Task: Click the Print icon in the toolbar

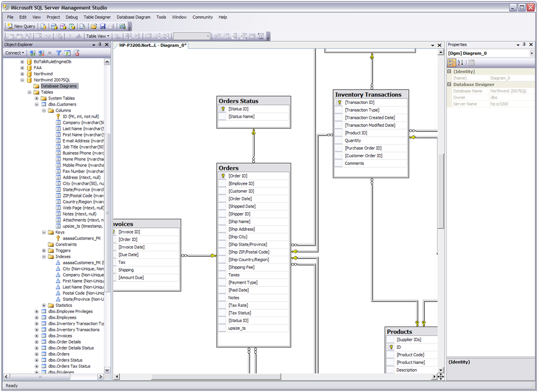Action: [111, 26]
